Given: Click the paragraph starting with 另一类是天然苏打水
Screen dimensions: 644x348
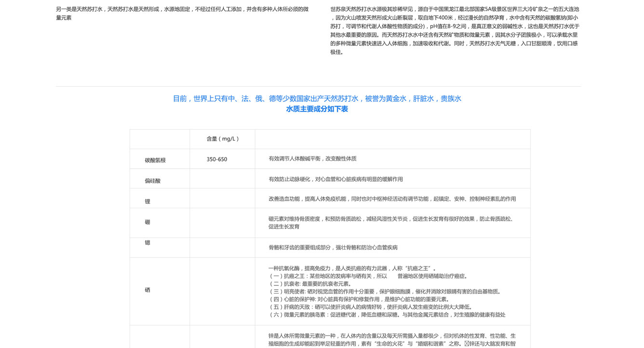Looking at the screenshot, I should coord(182,13).
